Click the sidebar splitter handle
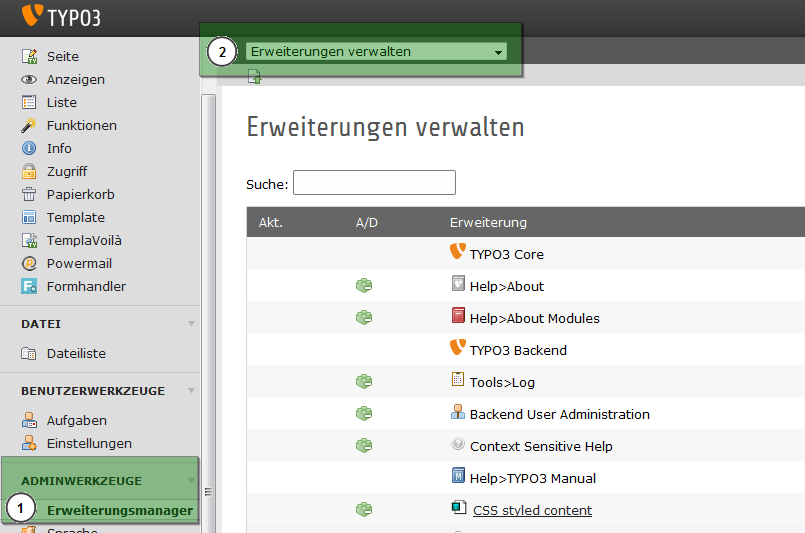The height and width of the screenshot is (533, 805). click(x=208, y=492)
